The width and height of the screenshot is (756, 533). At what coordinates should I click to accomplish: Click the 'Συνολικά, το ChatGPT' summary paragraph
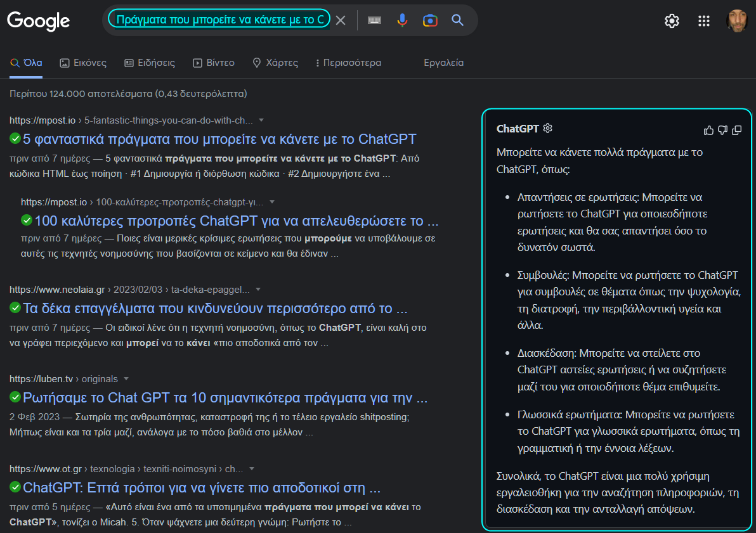618,492
